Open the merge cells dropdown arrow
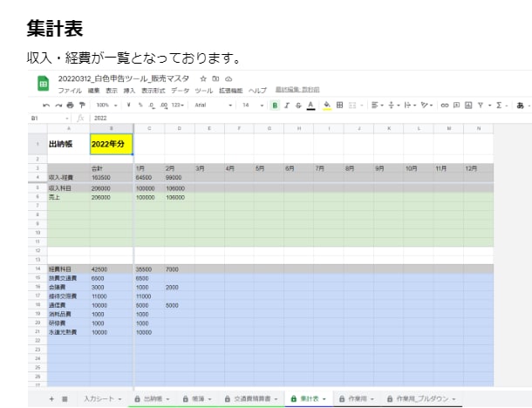 point(362,105)
